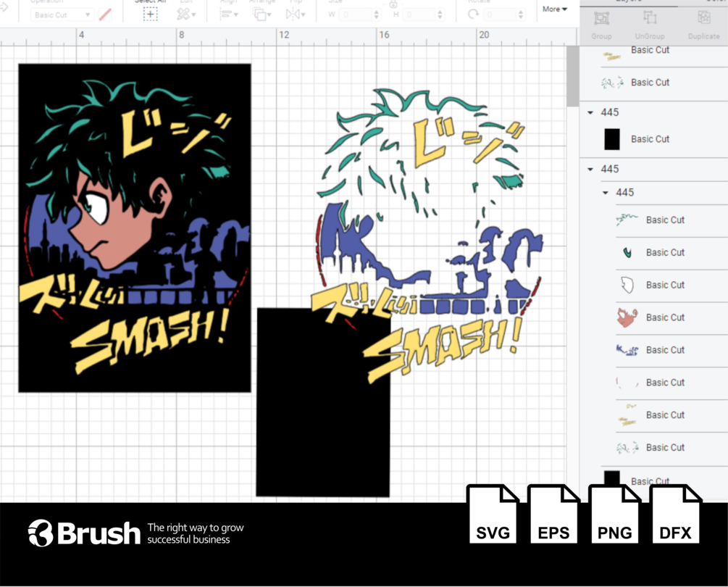Collapse the nested indented 445 group
Image resolution: width=728 pixels, height=587 pixels.
click(606, 192)
